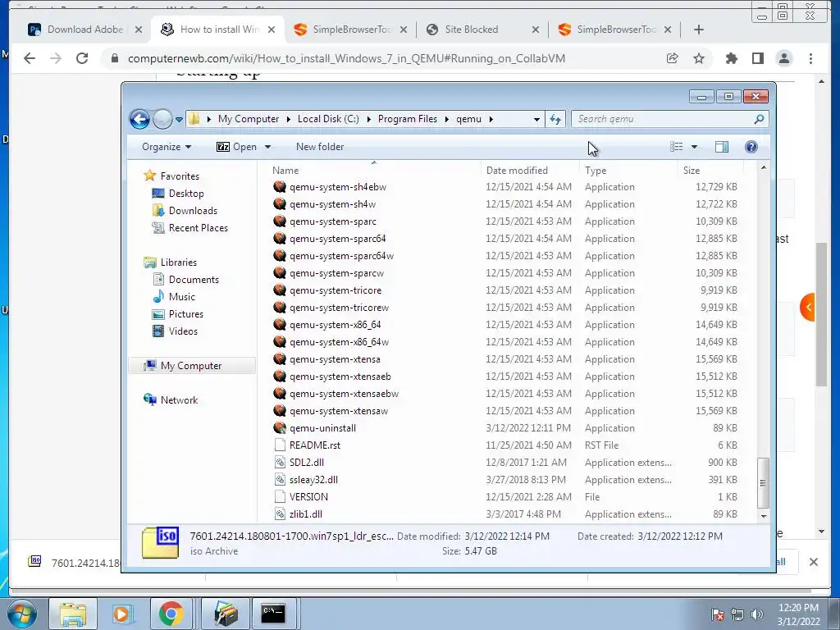Bookmark this page with the star icon
Viewport: 840px width, 630px height.
pyautogui.click(x=699, y=58)
